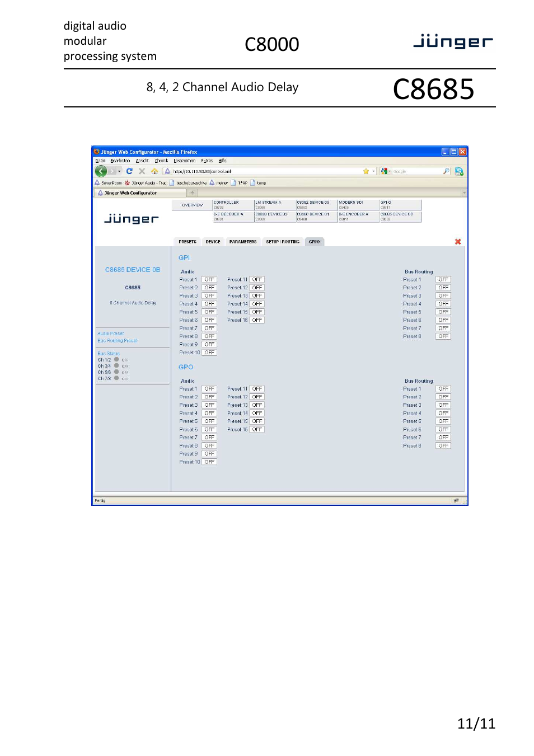Click the blue toolbar icon right of the search box
The width and height of the screenshot is (534, 756).
[x=459, y=171]
